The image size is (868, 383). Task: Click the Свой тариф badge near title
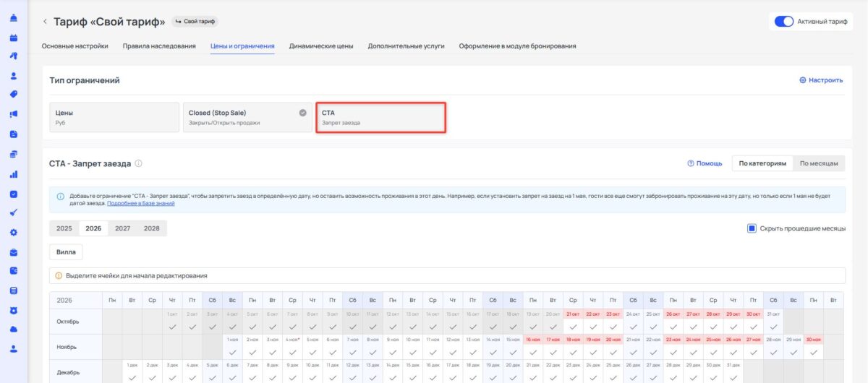coord(196,22)
